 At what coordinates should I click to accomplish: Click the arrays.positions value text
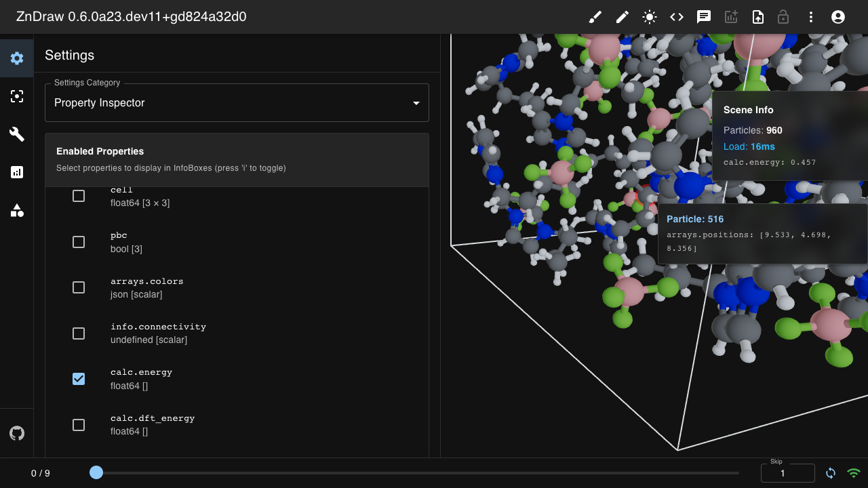749,241
